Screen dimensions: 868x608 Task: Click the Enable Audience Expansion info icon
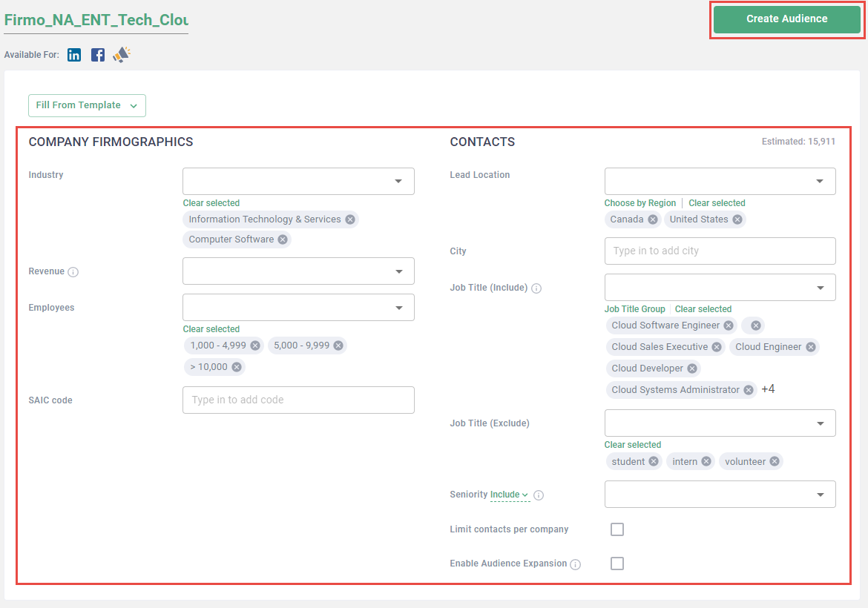[x=576, y=564]
